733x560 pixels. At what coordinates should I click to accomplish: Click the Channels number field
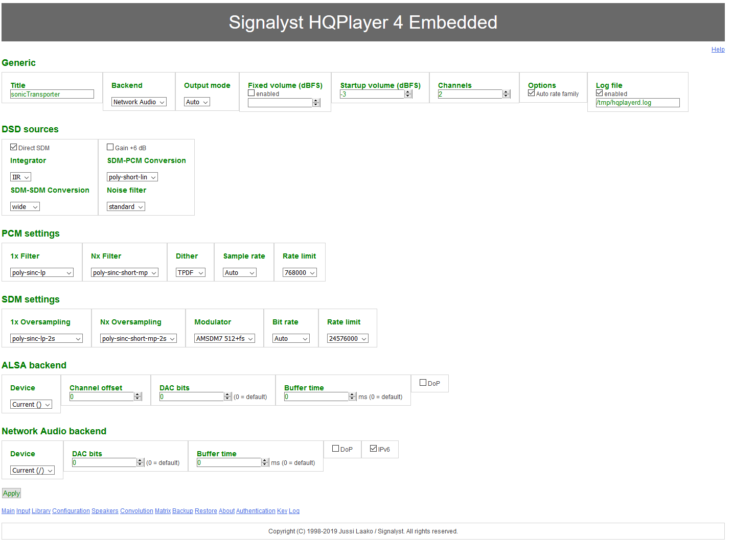point(470,94)
